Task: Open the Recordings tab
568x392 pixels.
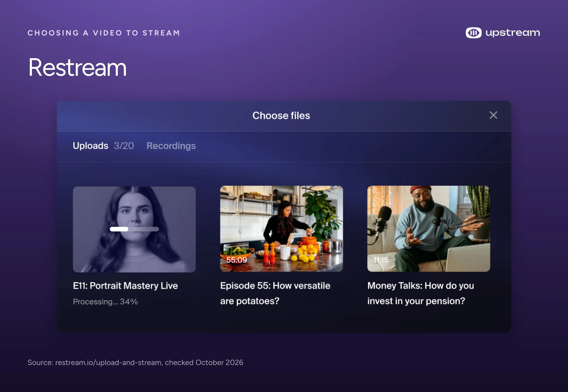Action: [171, 146]
